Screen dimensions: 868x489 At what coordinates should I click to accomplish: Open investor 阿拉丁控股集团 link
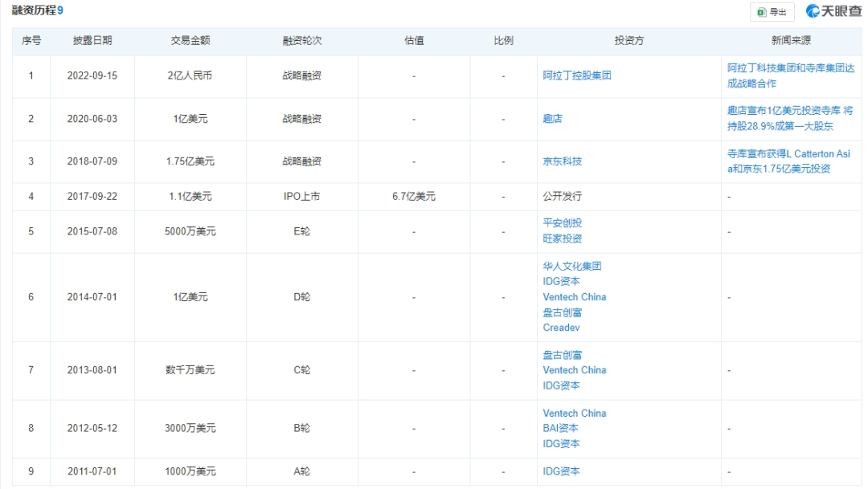pyautogui.click(x=577, y=75)
